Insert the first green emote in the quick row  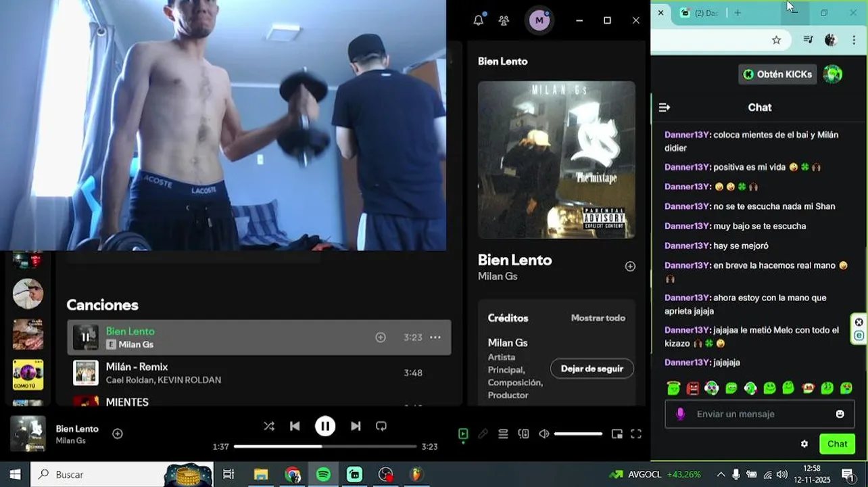[673, 388]
